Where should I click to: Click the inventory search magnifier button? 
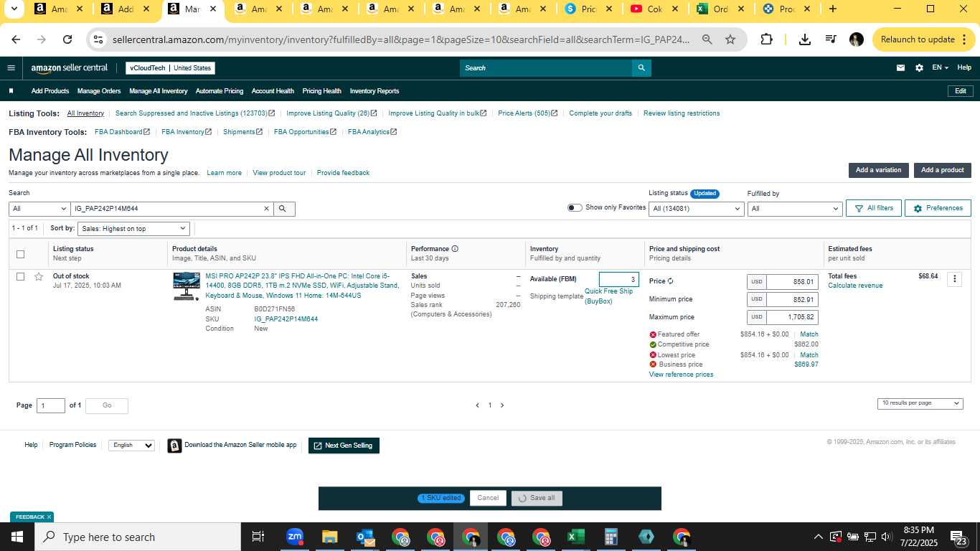(283, 209)
